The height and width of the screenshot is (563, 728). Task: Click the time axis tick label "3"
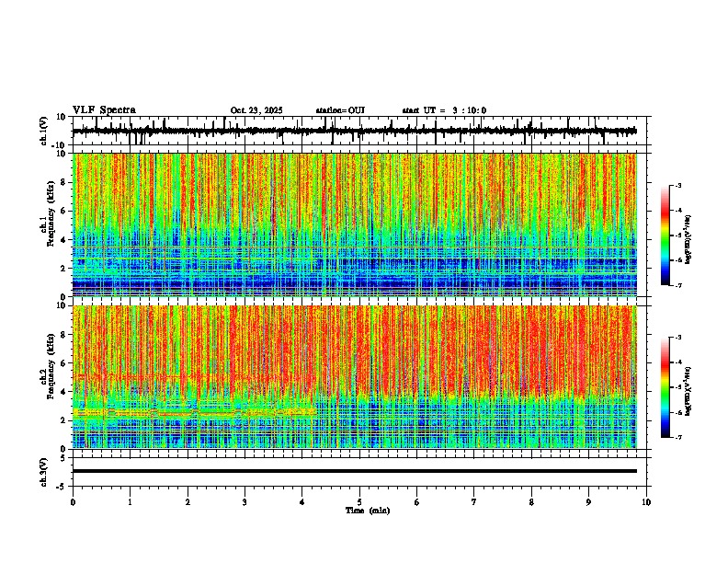tap(245, 502)
